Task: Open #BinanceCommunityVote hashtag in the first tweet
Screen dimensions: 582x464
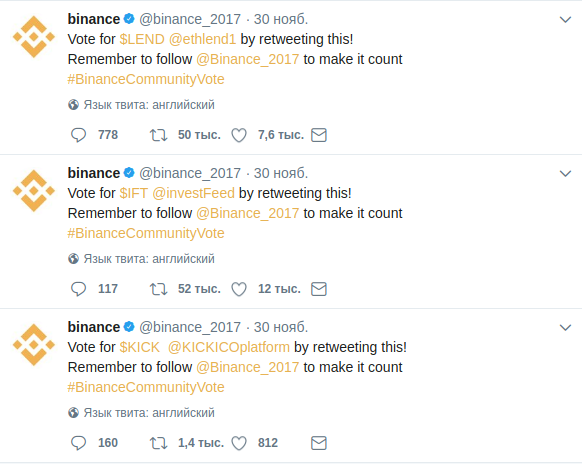Action: [146, 79]
